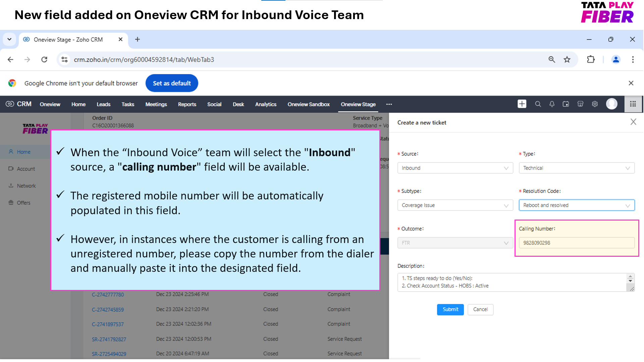This screenshot has height=362, width=644.
Task: Open service request SR-2741792827
Action: [x=109, y=339]
